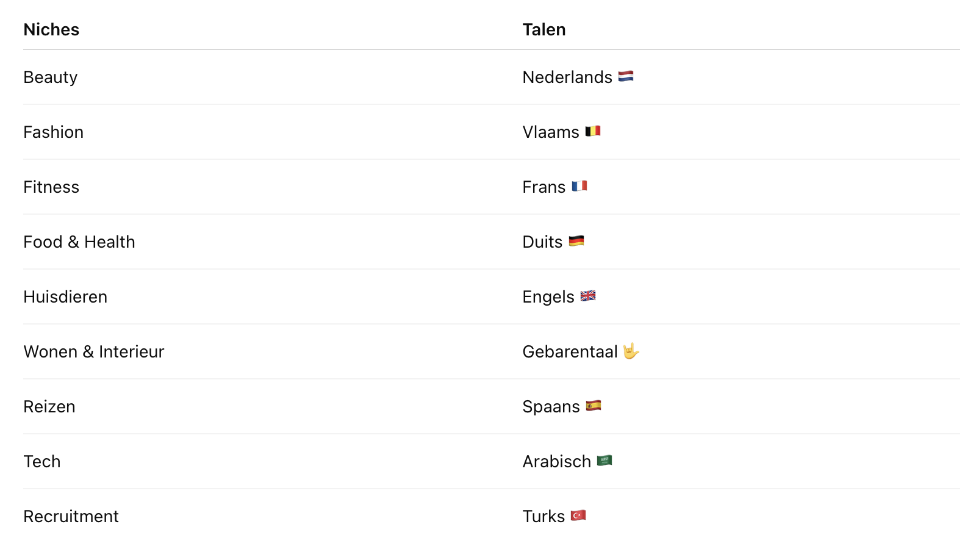Click the German flag next to Duits

point(576,241)
